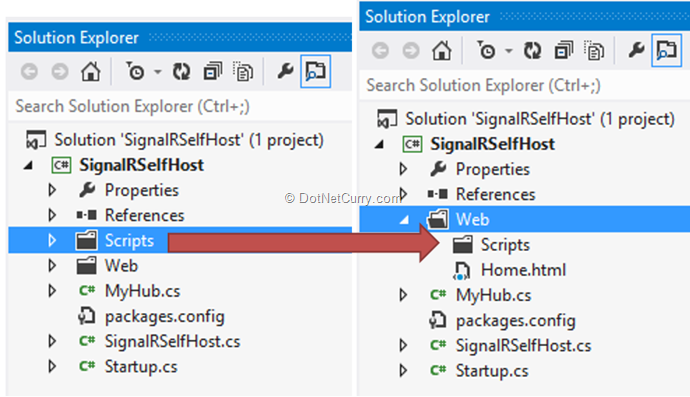Expand SignalRSelfHost.cs node in left panel
This screenshot has height=397, width=690.
tap(52, 342)
